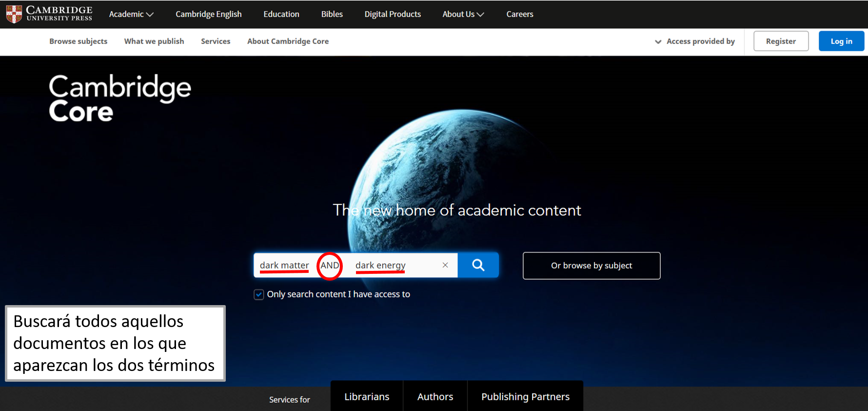868x411 pixels.
Task: Click the Cambridge University Press shield logo
Action: (x=14, y=14)
